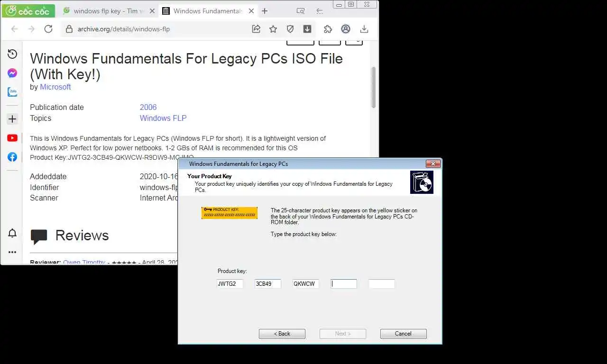This screenshot has height=364, width=607.
Task: Click the share page icon
Action: (256, 29)
